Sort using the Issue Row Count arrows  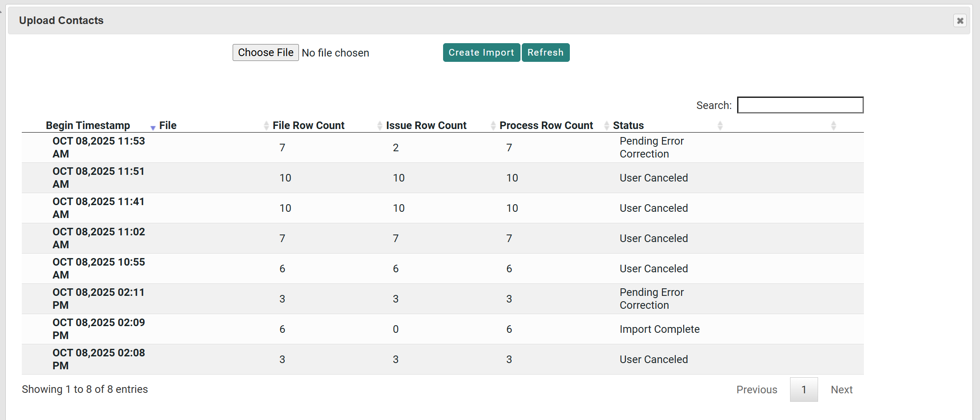click(493, 126)
